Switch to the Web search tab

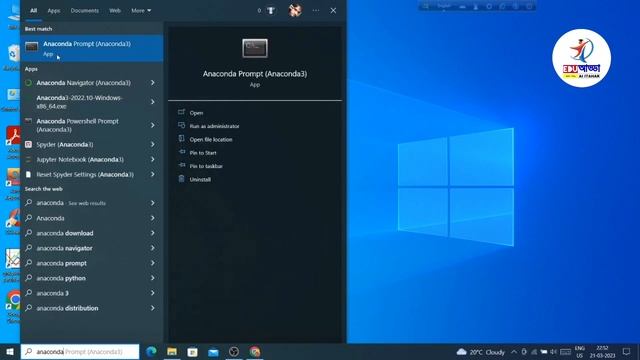[115, 11]
